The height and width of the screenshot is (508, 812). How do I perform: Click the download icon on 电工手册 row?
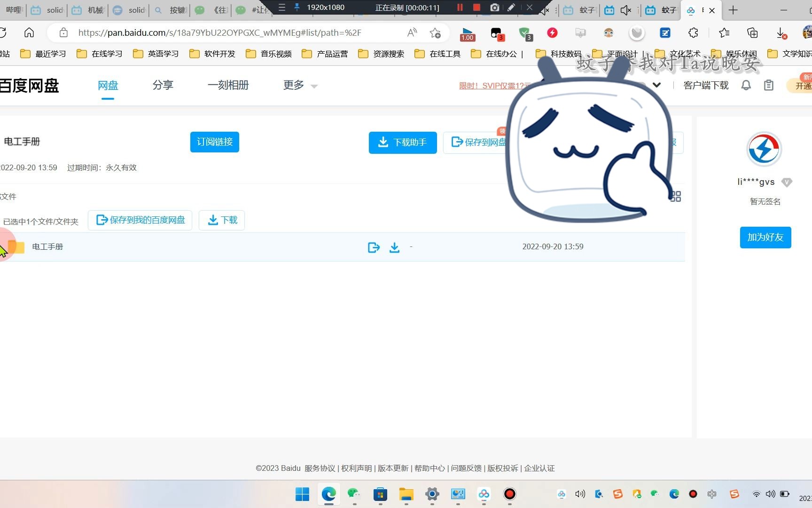pos(395,247)
